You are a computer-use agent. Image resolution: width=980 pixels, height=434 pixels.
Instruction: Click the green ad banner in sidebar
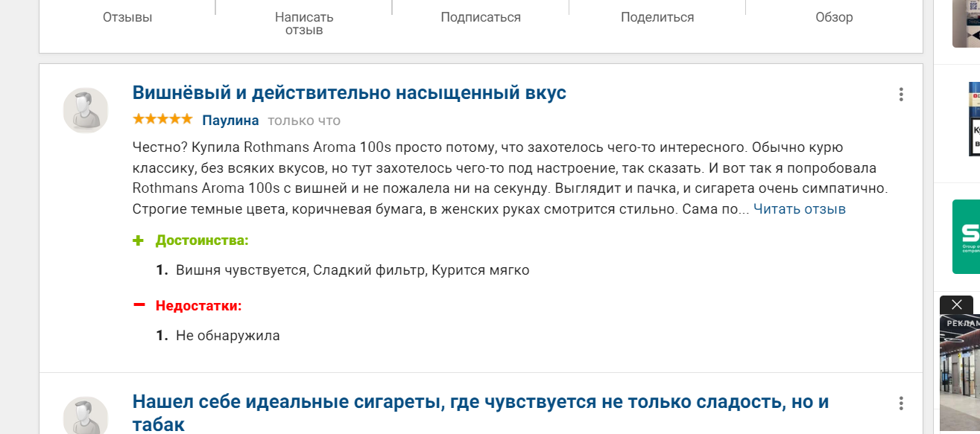click(x=966, y=237)
